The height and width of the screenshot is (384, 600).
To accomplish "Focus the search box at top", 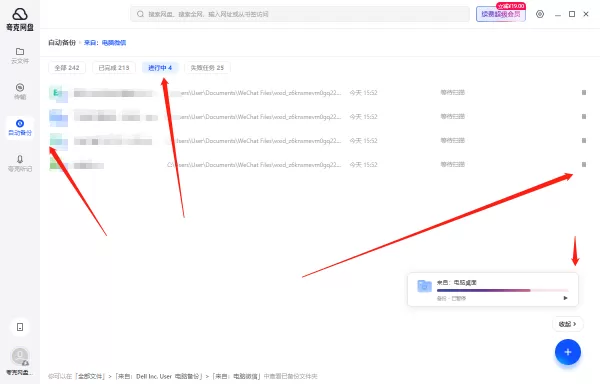I will click(x=300, y=14).
